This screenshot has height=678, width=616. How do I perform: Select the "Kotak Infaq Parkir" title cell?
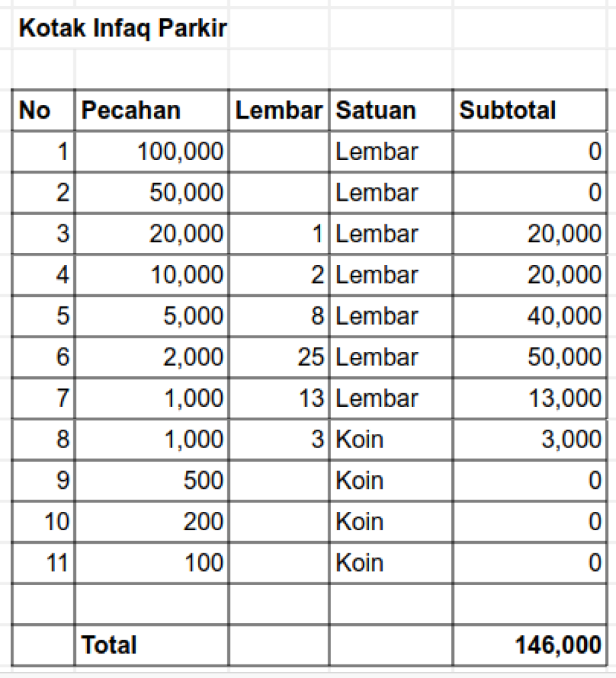(x=122, y=30)
